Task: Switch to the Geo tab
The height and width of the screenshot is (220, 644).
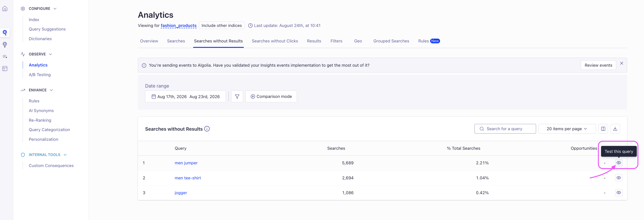Action: [358, 41]
